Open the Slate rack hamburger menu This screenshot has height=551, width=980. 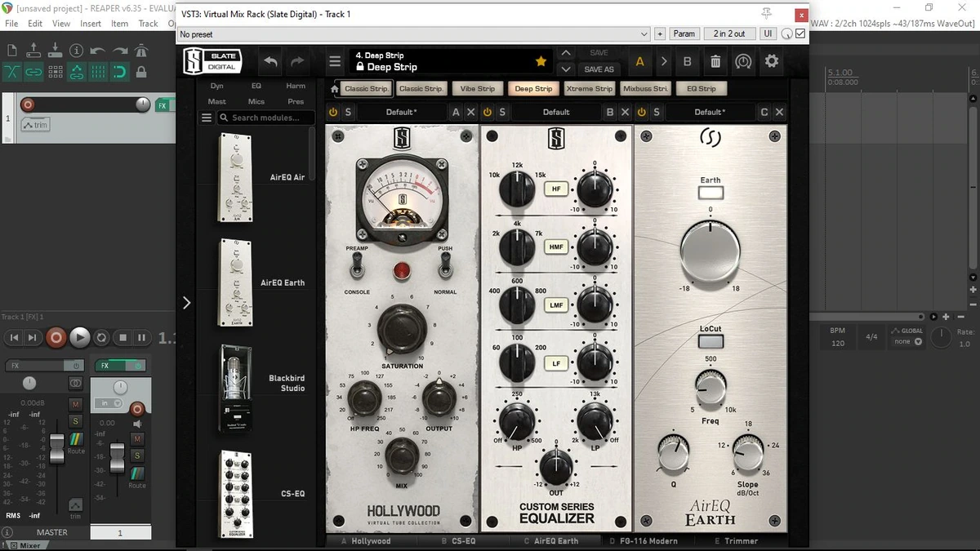point(335,61)
